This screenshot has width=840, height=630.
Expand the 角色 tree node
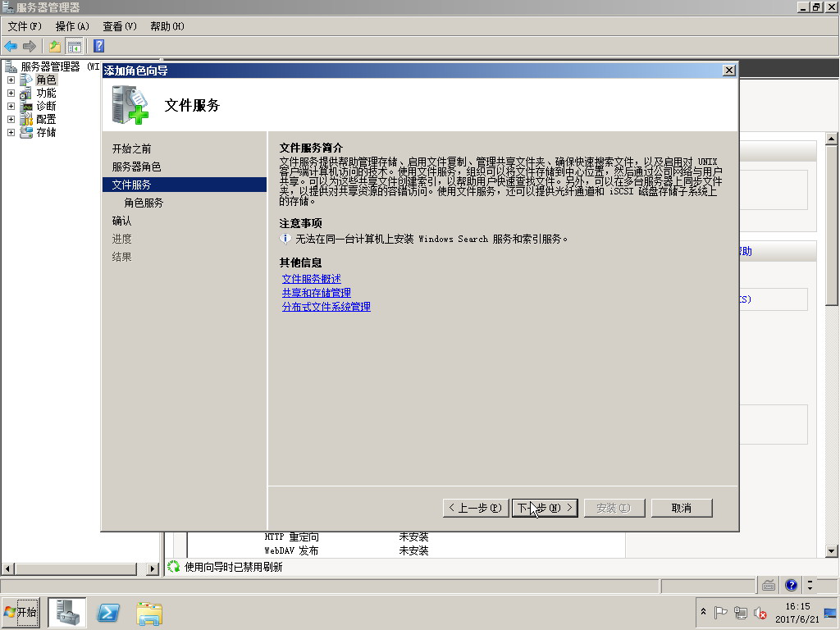11,80
